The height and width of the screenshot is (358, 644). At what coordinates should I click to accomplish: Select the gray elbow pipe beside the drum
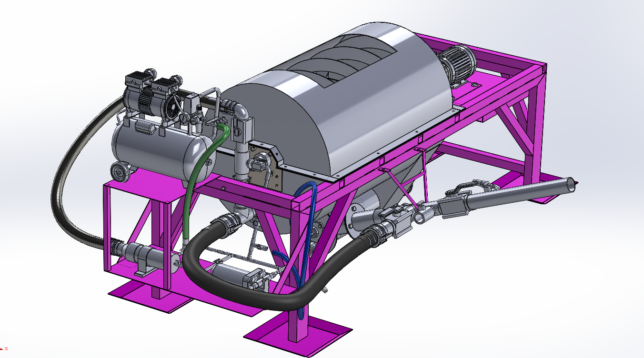click(x=241, y=113)
